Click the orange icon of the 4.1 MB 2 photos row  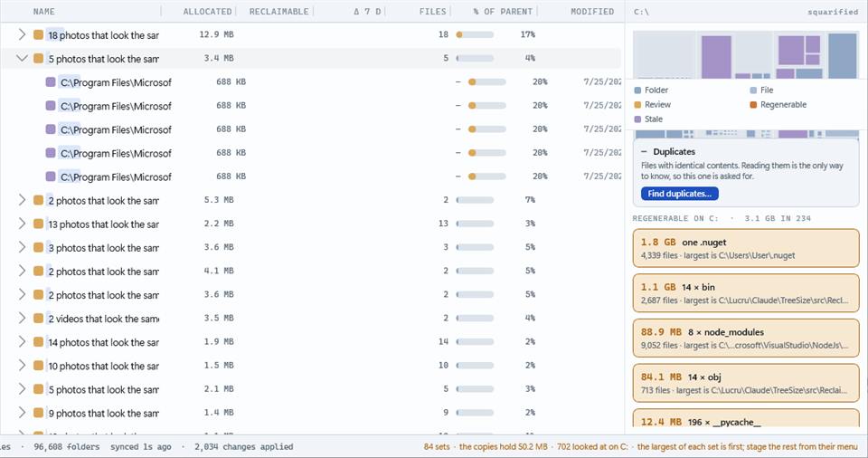[38, 272]
